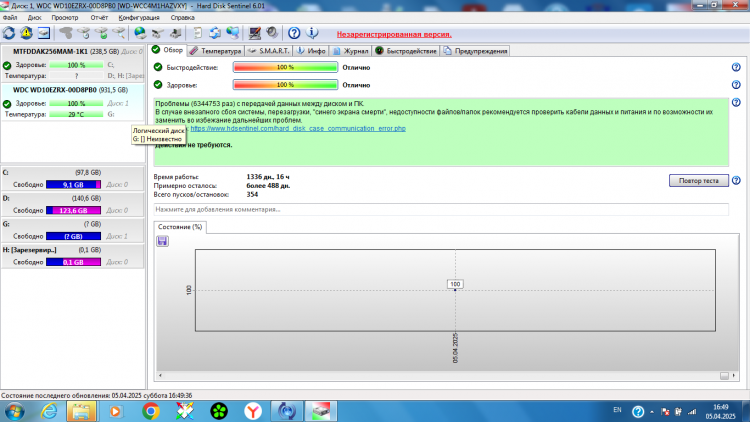The image size is (750, 422).
Task: Open the Диск menu
Action: (34, 18)
